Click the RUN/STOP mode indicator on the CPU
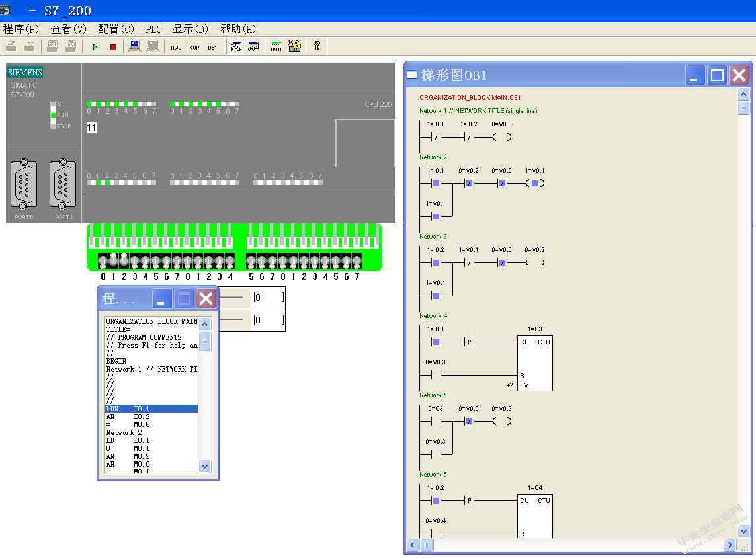 [x=53, y=115]
